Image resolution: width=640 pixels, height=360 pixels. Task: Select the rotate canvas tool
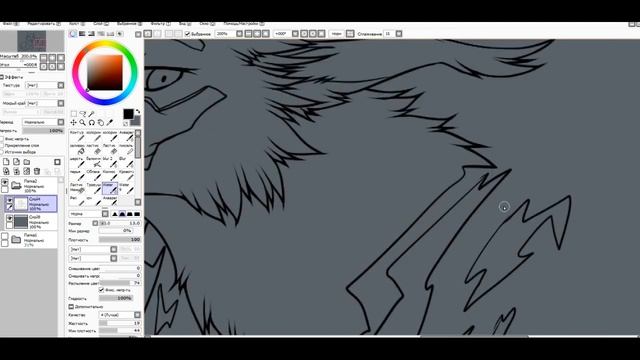[92, 122]
